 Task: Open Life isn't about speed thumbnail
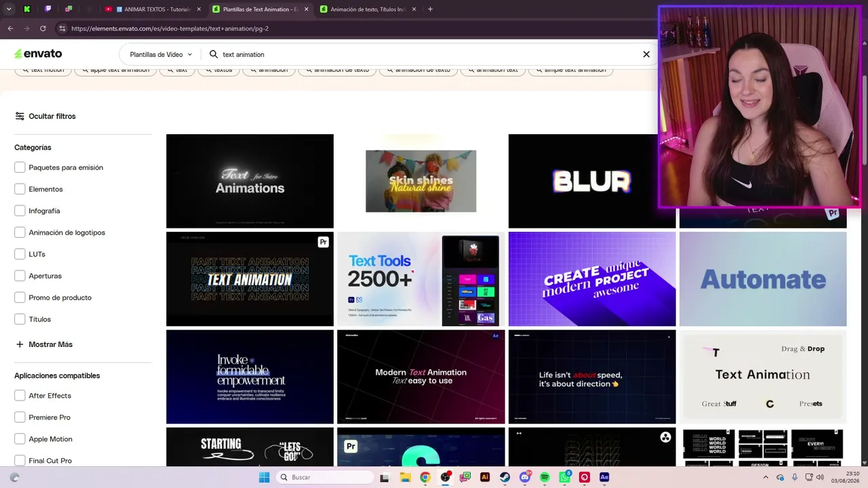click(592, 377)
